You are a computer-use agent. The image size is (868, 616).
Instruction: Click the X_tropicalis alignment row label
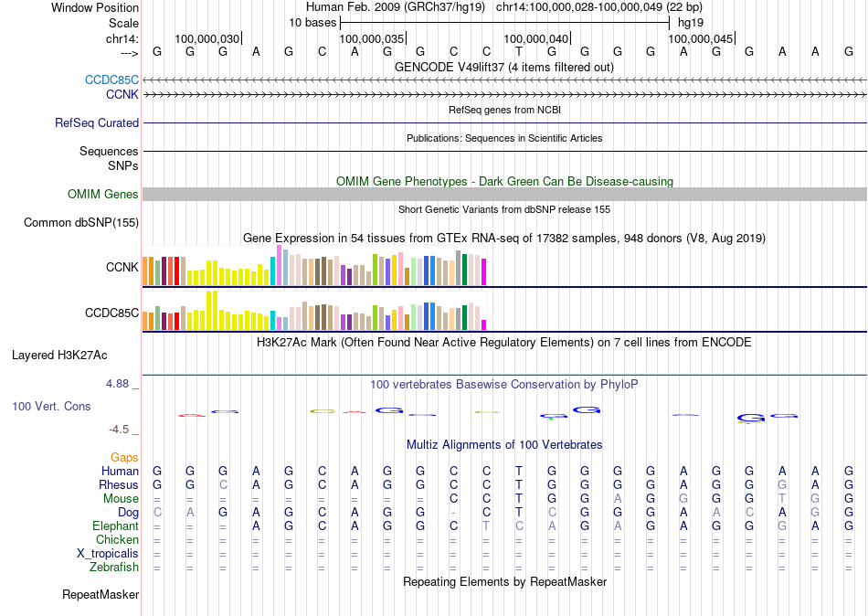coord(108,554)
